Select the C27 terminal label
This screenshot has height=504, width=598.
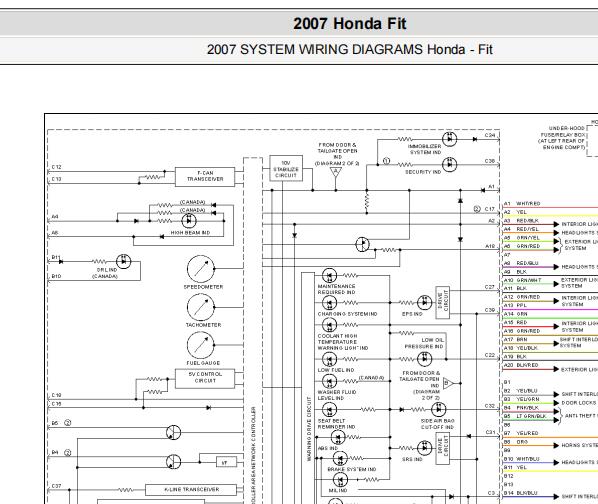point(490,287)
